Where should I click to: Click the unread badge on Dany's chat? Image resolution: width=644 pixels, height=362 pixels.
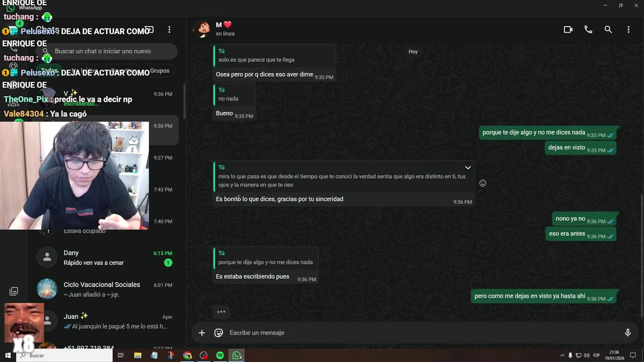(x=168, y=263)
